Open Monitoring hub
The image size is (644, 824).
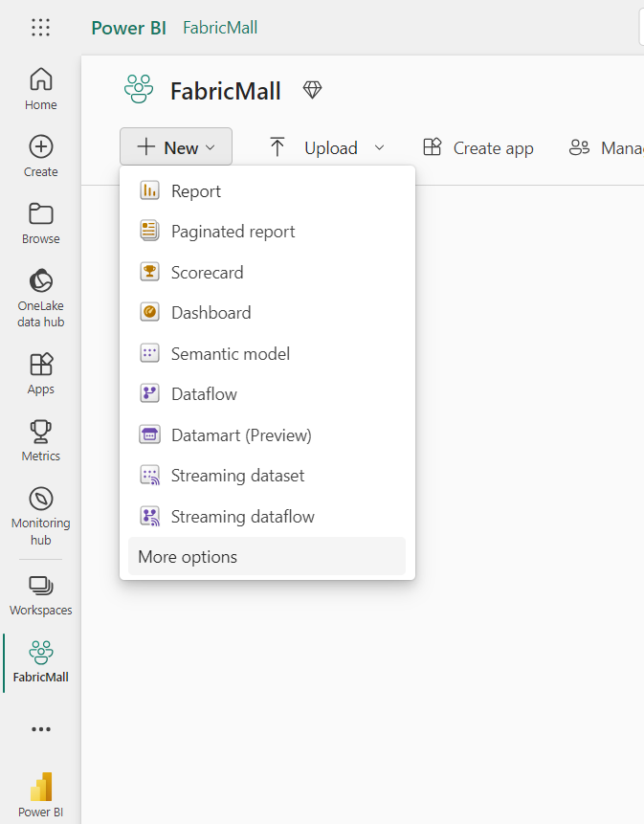pos(40,516)
